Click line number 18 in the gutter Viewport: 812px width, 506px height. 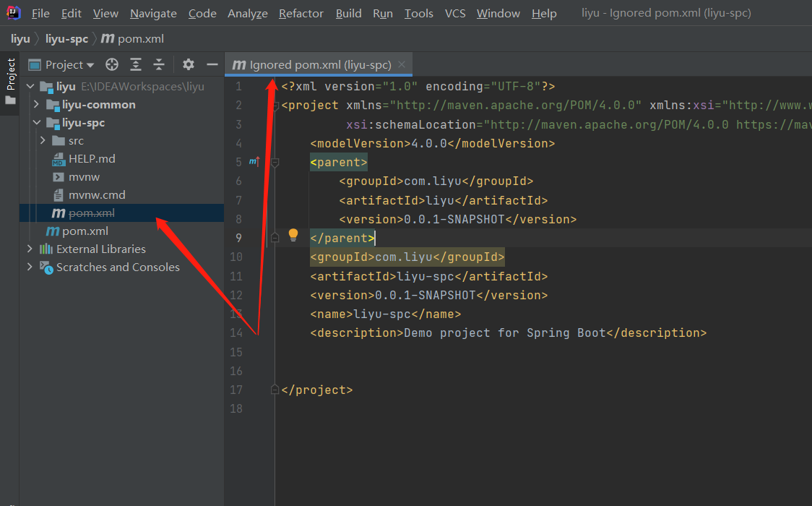click(236, 408)
